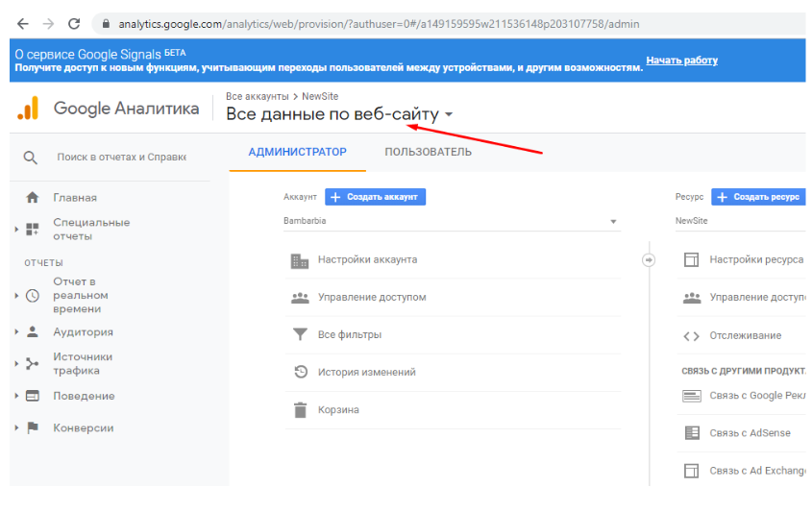Viewport: 812px width, 512px height.
Task: Click the analytics.google.com URL address field
Action: tap(378, 24)
